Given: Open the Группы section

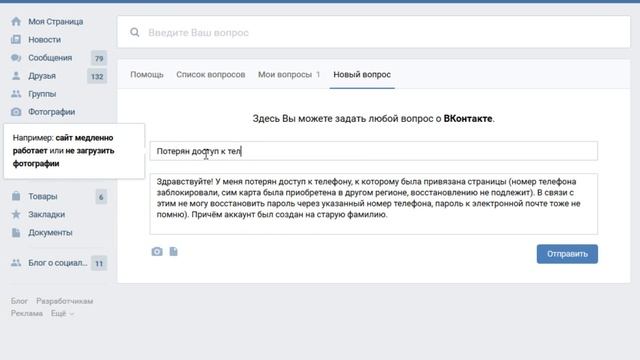Looking at the screenshot, I should coord(42,94).
